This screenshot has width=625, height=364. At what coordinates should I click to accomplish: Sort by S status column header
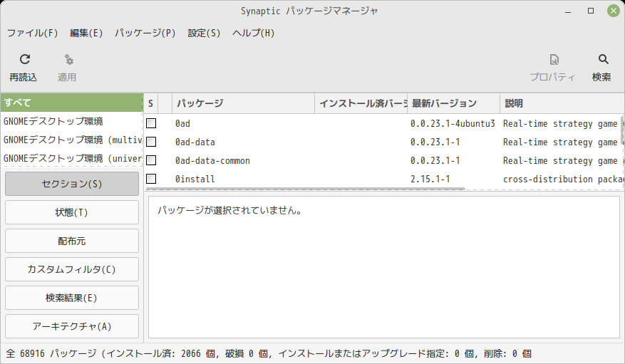[150, 103]
